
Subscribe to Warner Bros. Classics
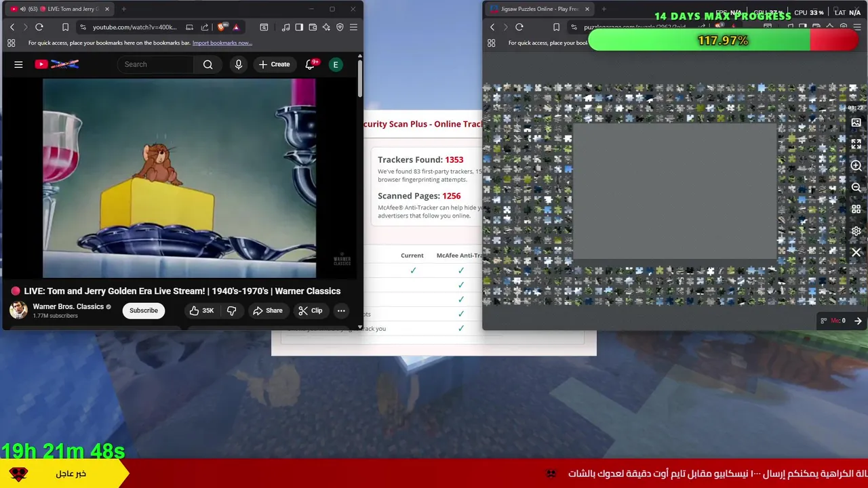pos(144,310)
